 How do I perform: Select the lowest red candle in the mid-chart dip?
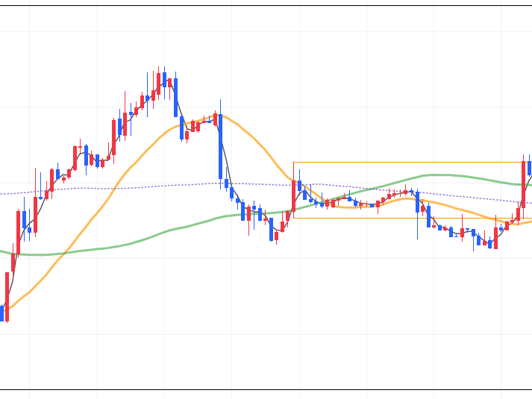pyautogui.click(x=276, y=236)
